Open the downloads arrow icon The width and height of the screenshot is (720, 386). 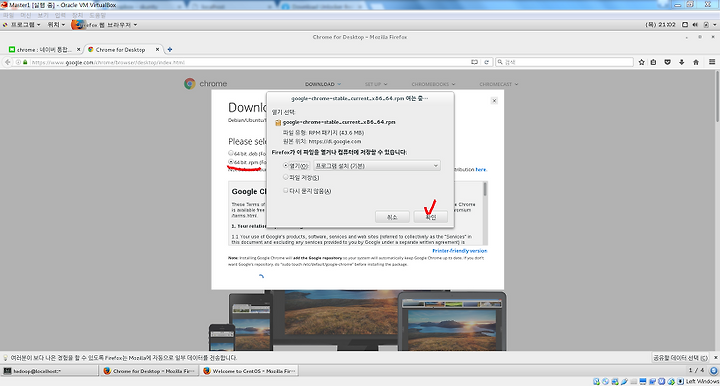[681, 62]
